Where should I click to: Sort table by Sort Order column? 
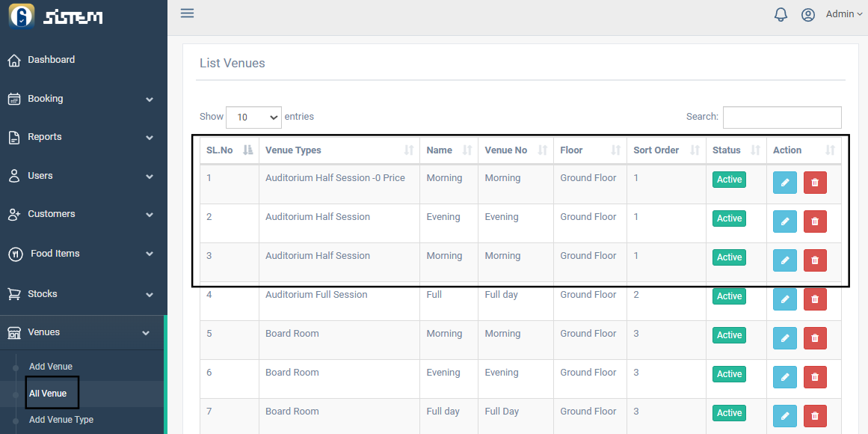pyautogui.click(x=666, y=150)
